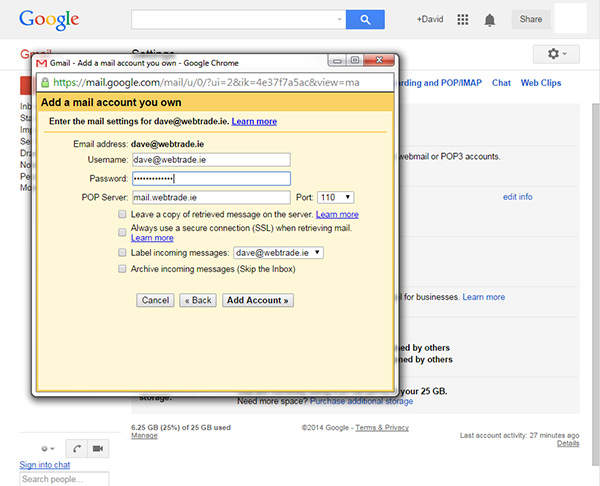Click the green padlock in popup address bar
Screen dimensions: 600x486
click(45, 82)
